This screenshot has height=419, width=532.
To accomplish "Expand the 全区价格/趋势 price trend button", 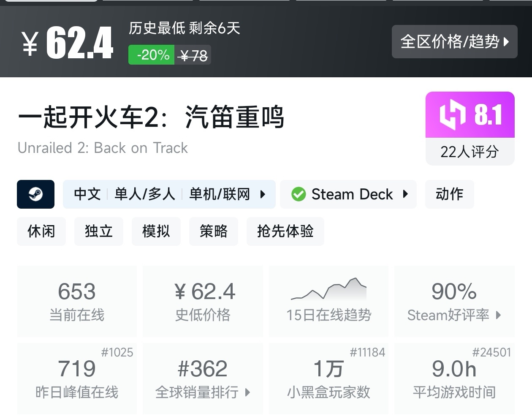I will tap(454, 41).
